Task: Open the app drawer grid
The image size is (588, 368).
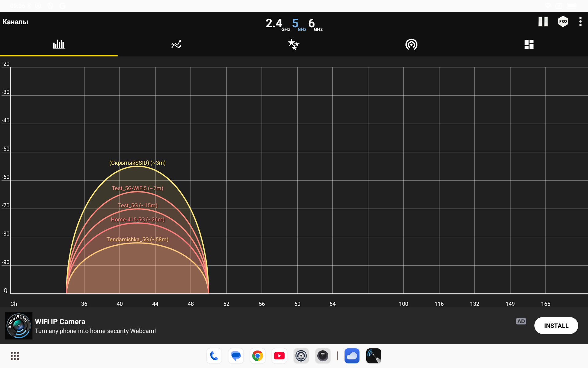Action: click(15, 356)
